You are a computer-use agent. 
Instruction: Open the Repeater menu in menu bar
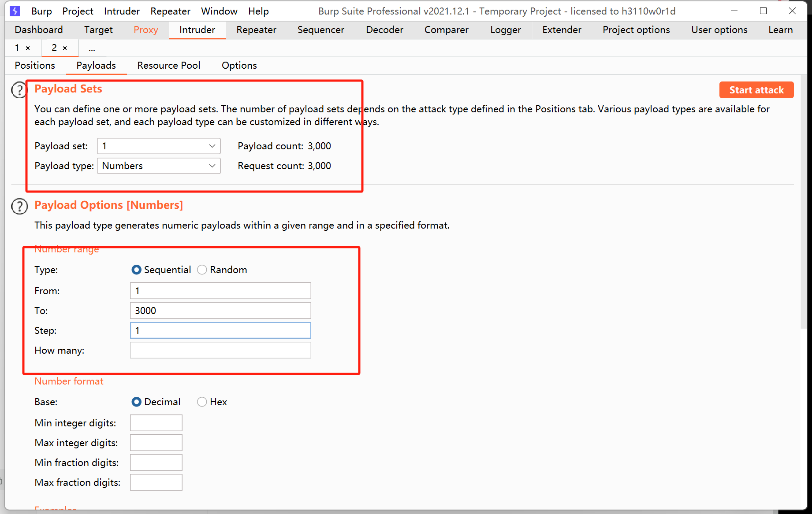(x=170, y=11)
